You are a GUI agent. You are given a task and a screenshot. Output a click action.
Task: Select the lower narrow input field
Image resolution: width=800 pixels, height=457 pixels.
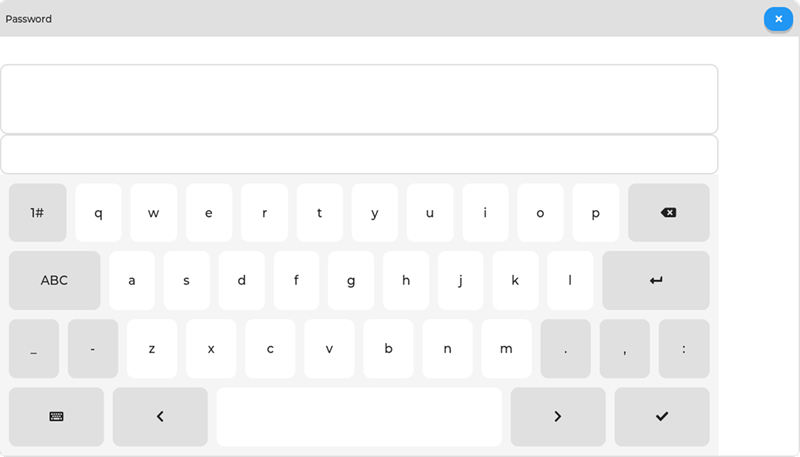(x=359, y=154)
